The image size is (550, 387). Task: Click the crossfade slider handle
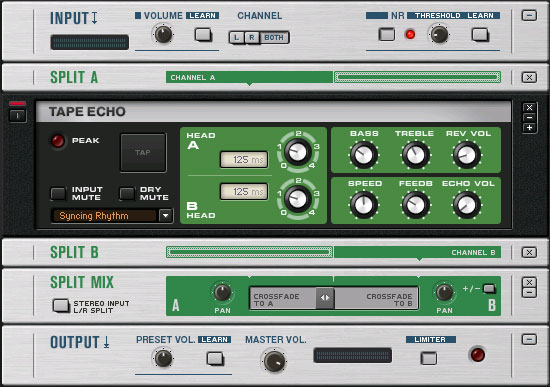click(325, 298)
